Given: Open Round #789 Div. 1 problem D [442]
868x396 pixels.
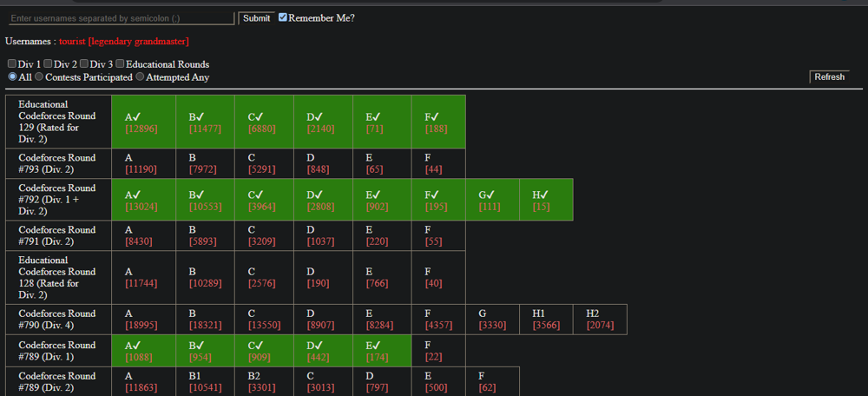Looking at the screenshot, I should [x=323, y=351].
